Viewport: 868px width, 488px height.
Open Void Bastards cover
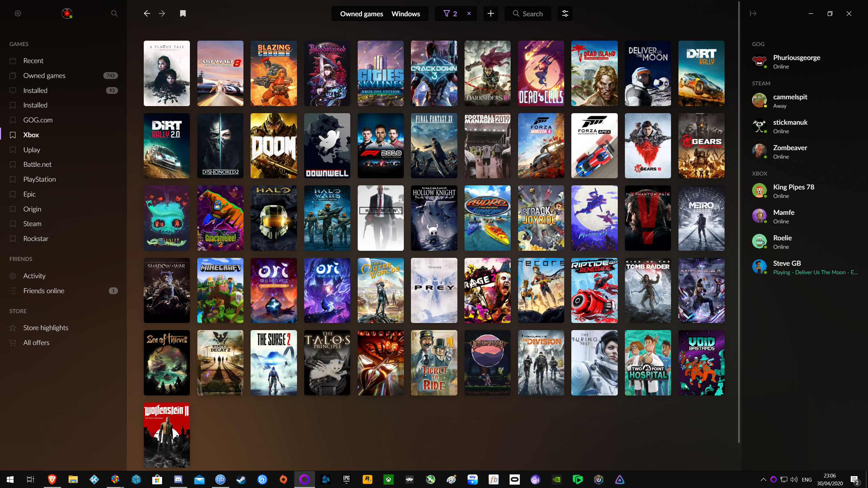701,363
